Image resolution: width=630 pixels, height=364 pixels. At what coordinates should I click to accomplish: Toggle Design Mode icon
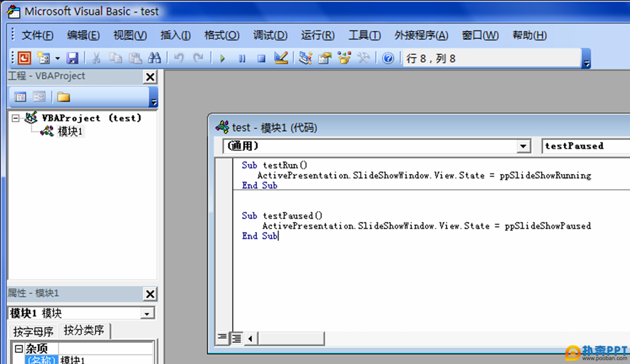coord(281,58)
